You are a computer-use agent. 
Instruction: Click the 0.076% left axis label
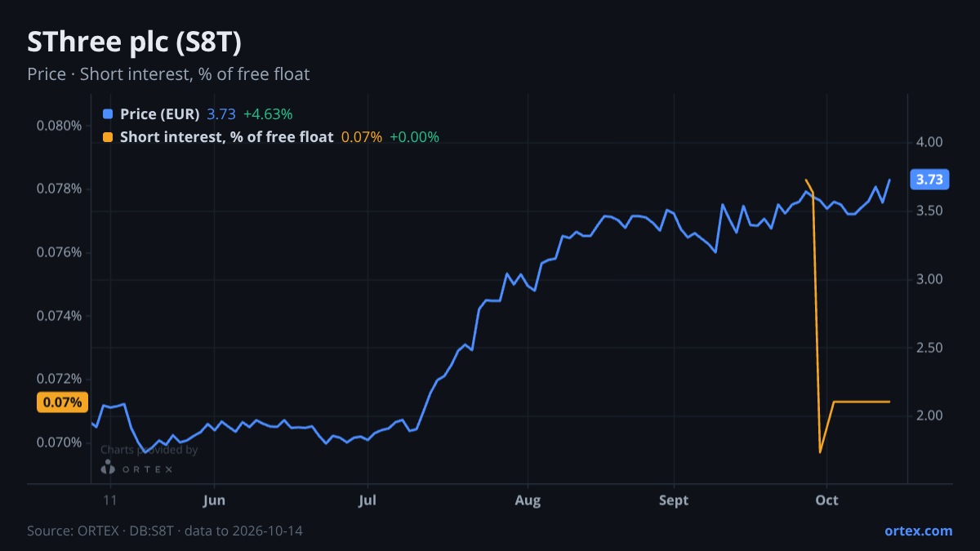(x=60, y=252)
